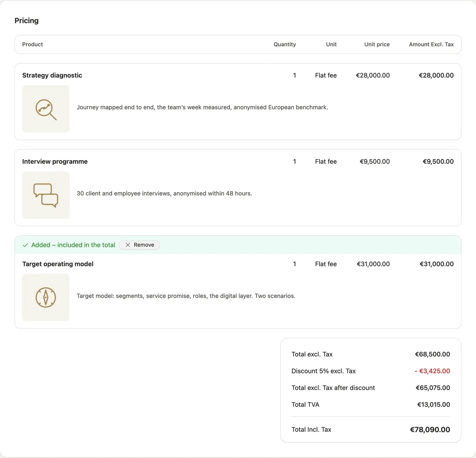Click the Product column header
The image size is (476, 458).
coord(33,44)
